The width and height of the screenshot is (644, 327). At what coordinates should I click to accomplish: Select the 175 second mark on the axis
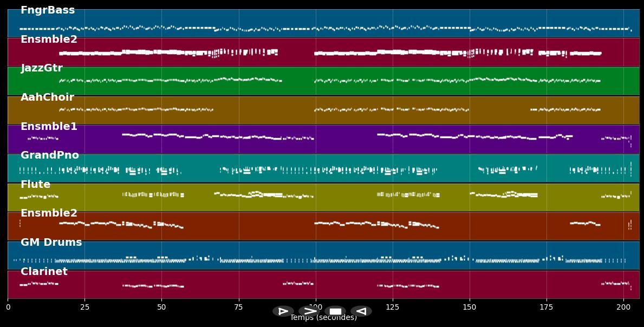pyautogui.click(x=547, y=307)
